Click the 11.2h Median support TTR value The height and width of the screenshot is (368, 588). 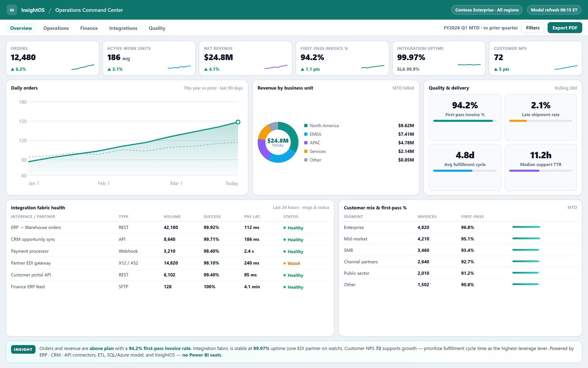point(541,155)
